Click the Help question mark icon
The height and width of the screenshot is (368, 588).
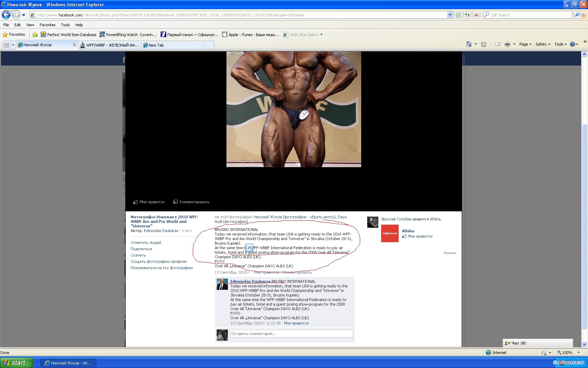(x=573, y=44)
